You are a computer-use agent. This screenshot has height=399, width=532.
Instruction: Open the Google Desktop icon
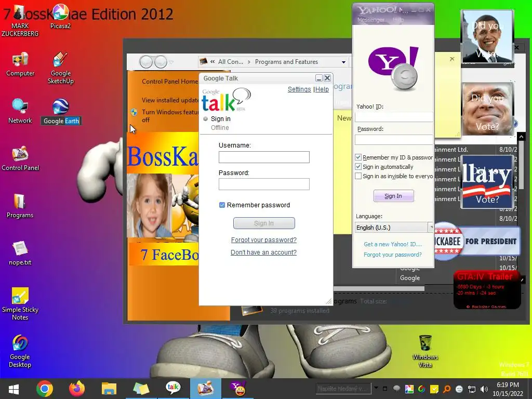pos(20,351)
